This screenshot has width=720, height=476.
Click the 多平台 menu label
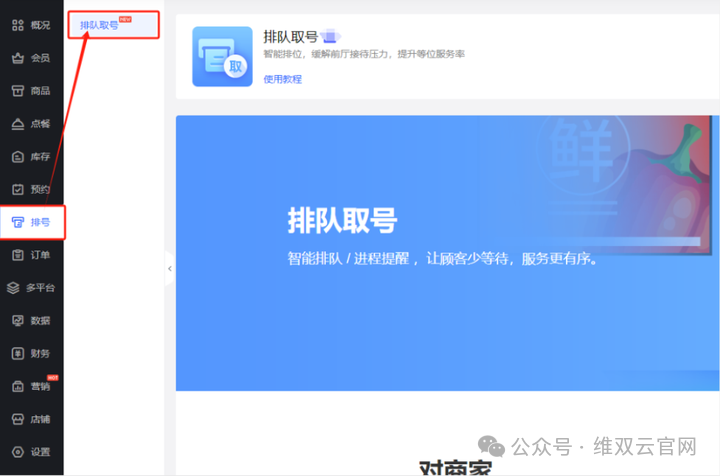(x=40, y=288)
